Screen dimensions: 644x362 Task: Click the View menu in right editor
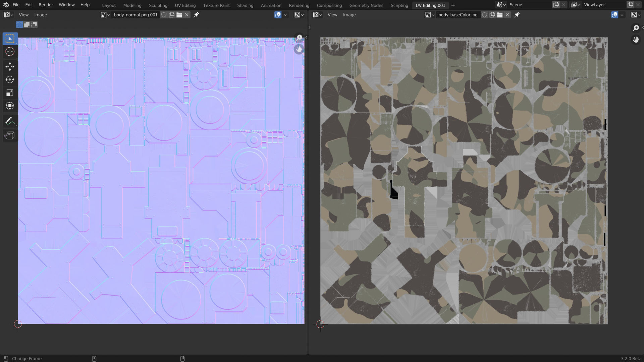332,15
